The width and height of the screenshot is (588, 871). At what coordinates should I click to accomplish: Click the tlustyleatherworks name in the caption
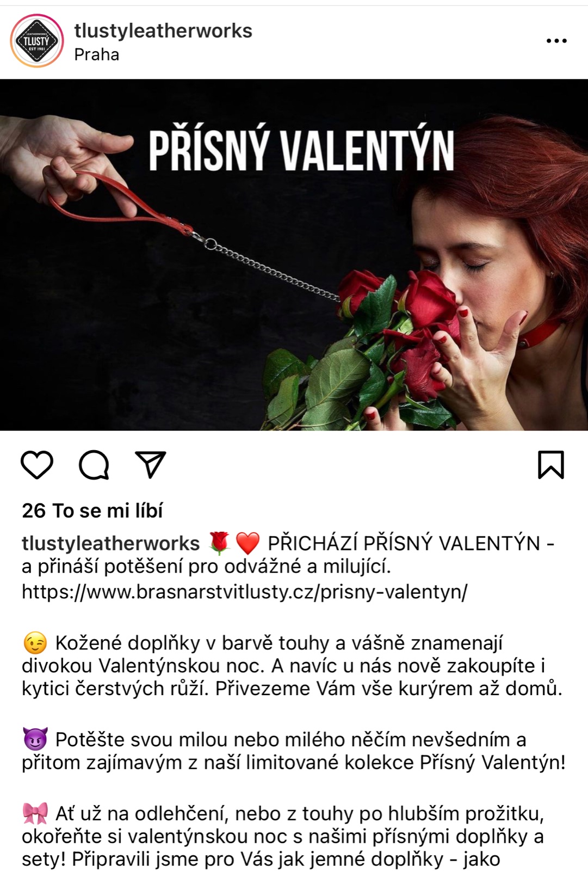tap(111, 543)
